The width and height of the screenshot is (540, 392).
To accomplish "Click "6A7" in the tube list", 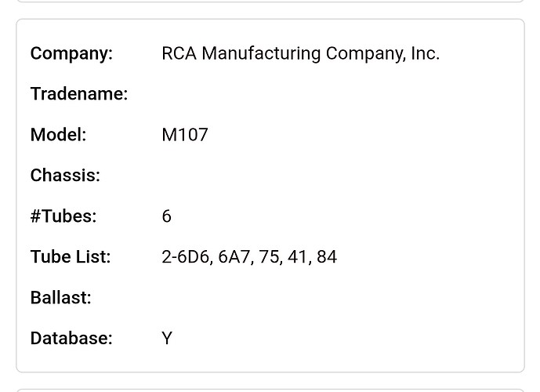I will (234, 257).
